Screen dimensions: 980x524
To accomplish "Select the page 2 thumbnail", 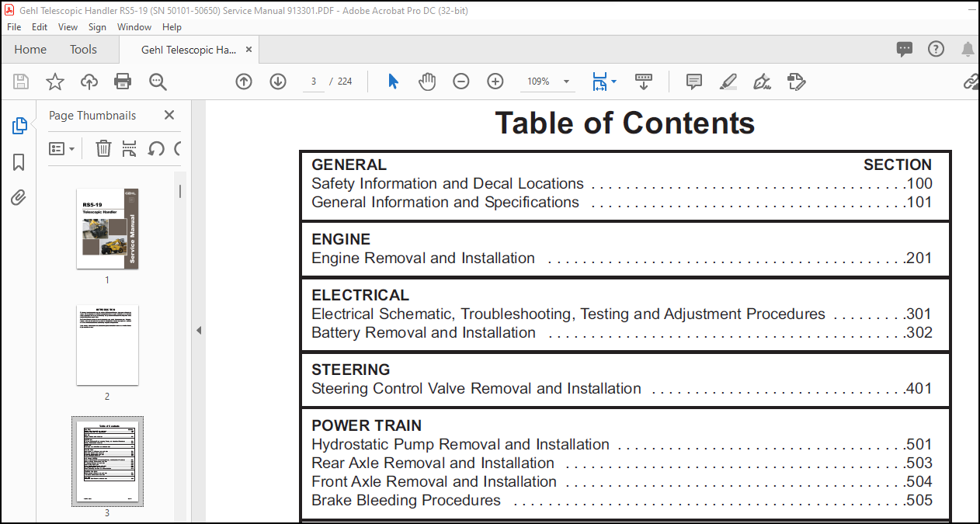I will pyautogui.click(x=107, y=345).
